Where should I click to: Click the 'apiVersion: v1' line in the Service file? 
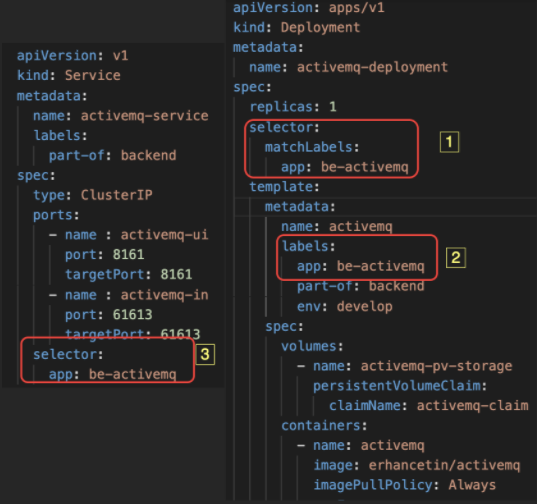73,55
